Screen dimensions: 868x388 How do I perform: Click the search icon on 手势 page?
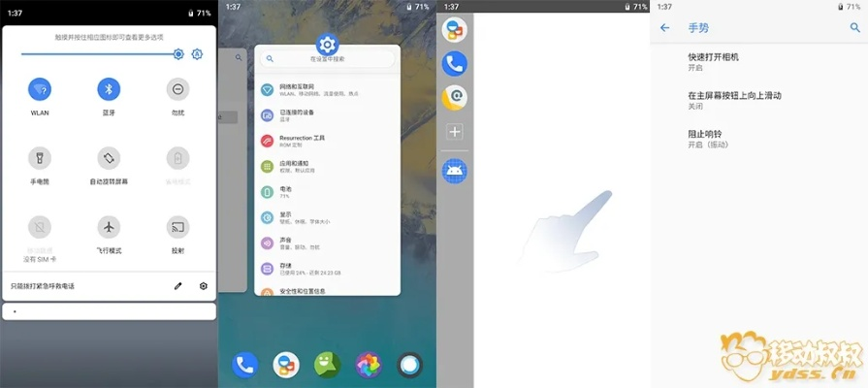(x=855, y=28)
